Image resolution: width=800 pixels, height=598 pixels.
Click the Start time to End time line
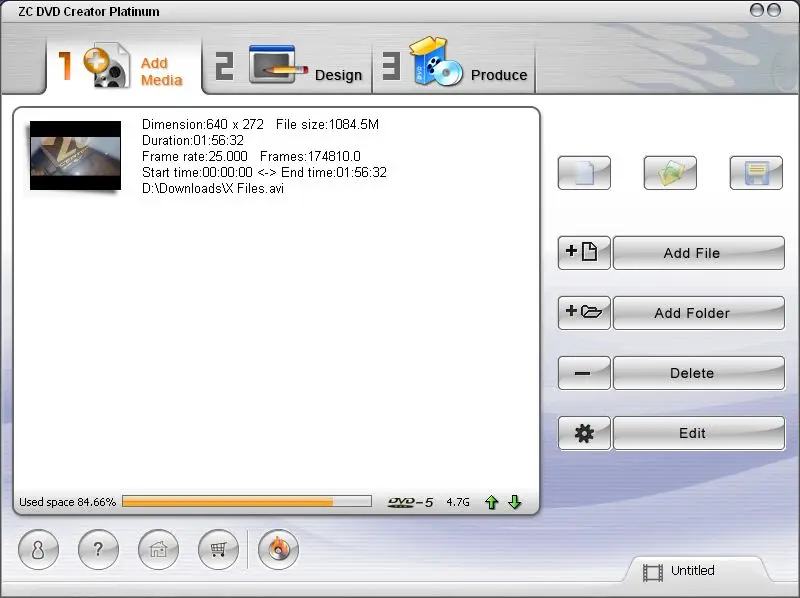click(x=264, y=172)
